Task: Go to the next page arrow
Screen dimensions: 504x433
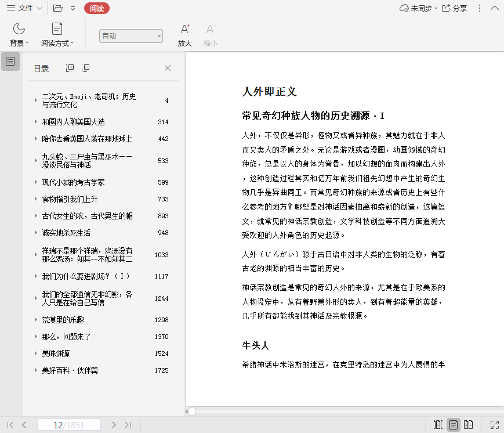Action: pyautogui.click(x=114, y=425)
